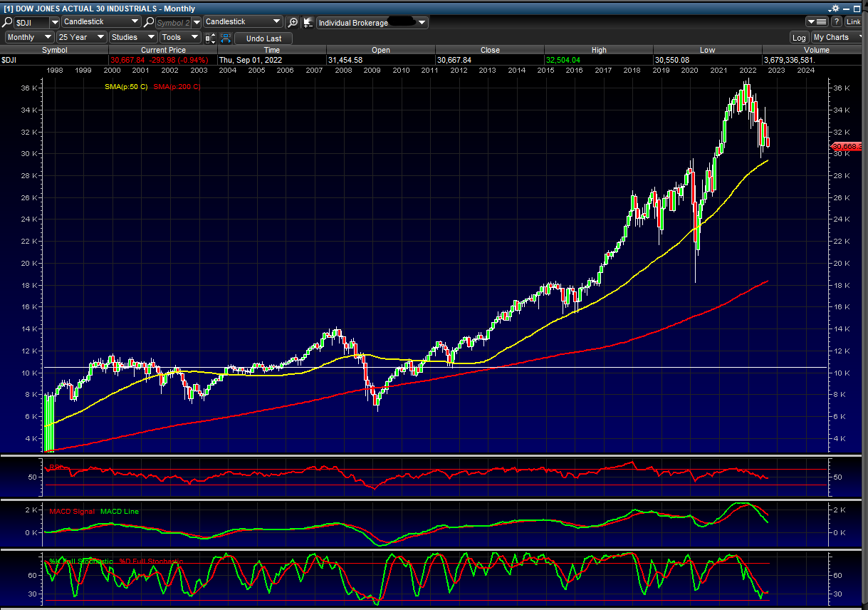Open the $DJI symbol history dropdown arrow
This screenshot has width=868, height=610.
54,23
